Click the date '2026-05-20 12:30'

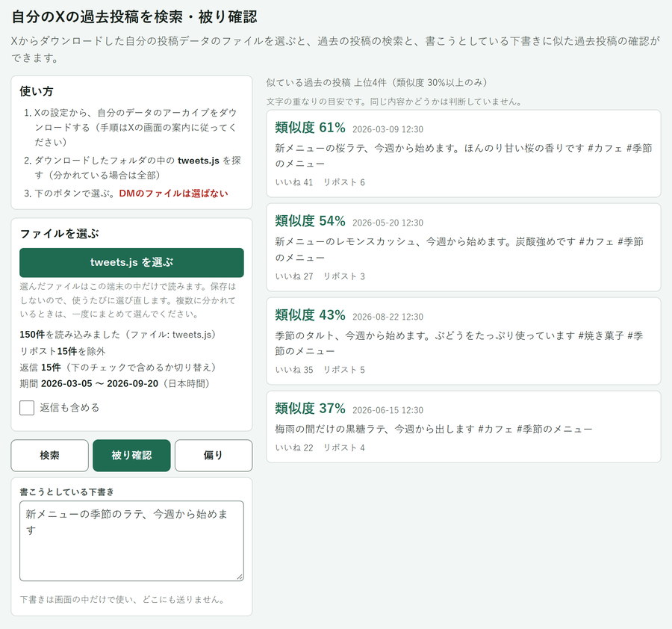388,223
